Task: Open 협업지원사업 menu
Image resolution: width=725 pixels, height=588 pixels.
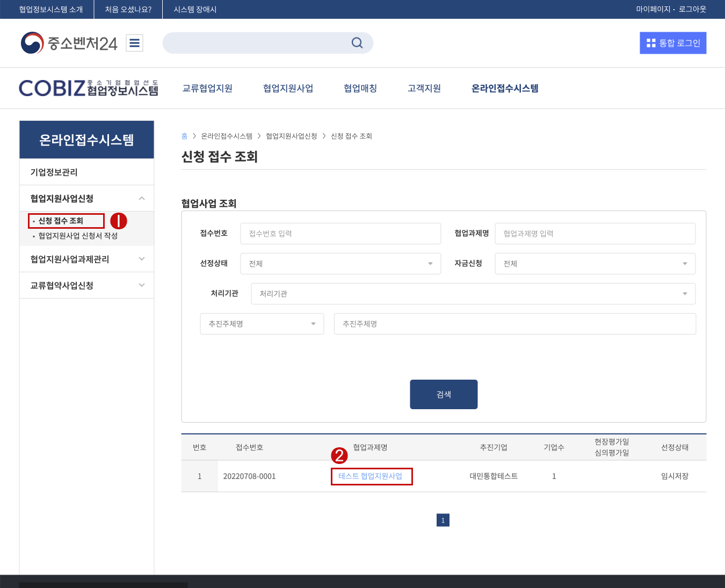Action: click(288, 88)
